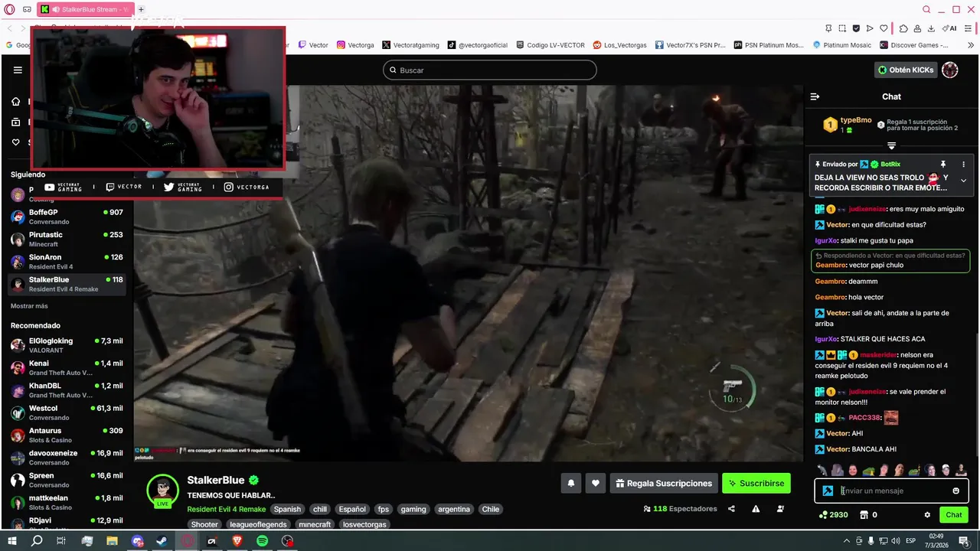Image resolution: width=980 pixels, height=551 pixels.
Task: Click the Obtén KICKs button
Action: 906,70
